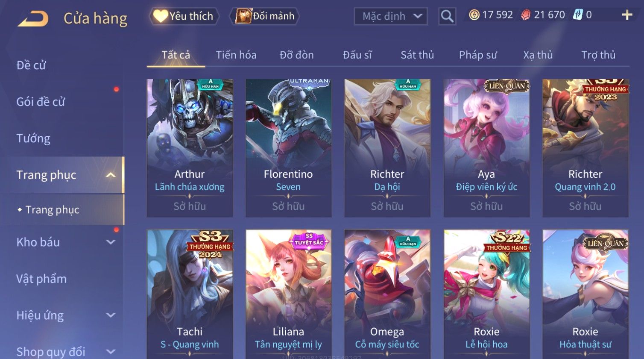Click the red ruby currency icon
The width and height of the screenshot is (644, 359).
click(x=526, y=15)
